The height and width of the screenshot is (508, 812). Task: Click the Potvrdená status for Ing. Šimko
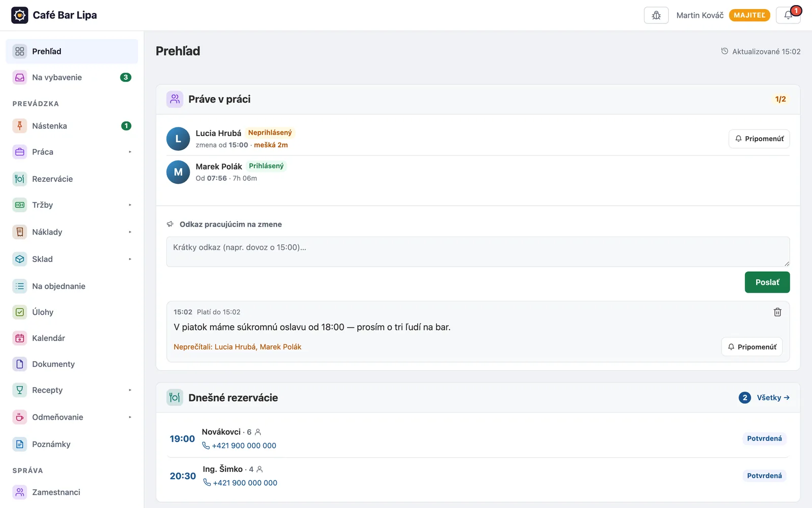[764, 475]
